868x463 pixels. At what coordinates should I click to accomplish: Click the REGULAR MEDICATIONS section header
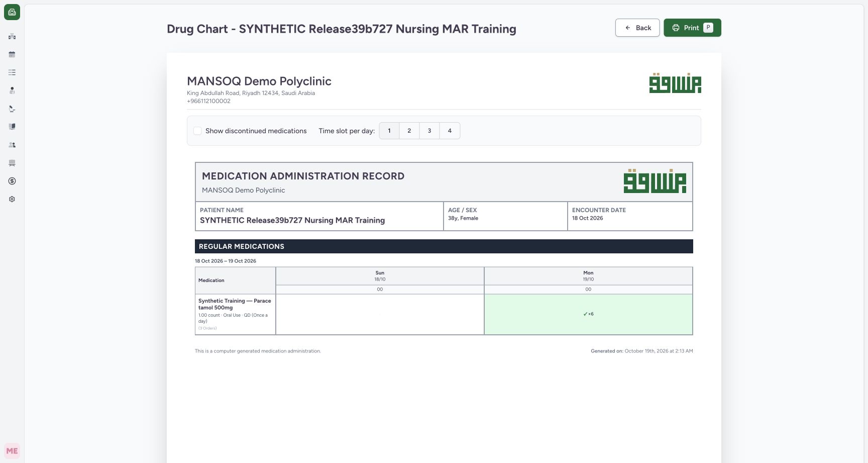tap(444, 246)
